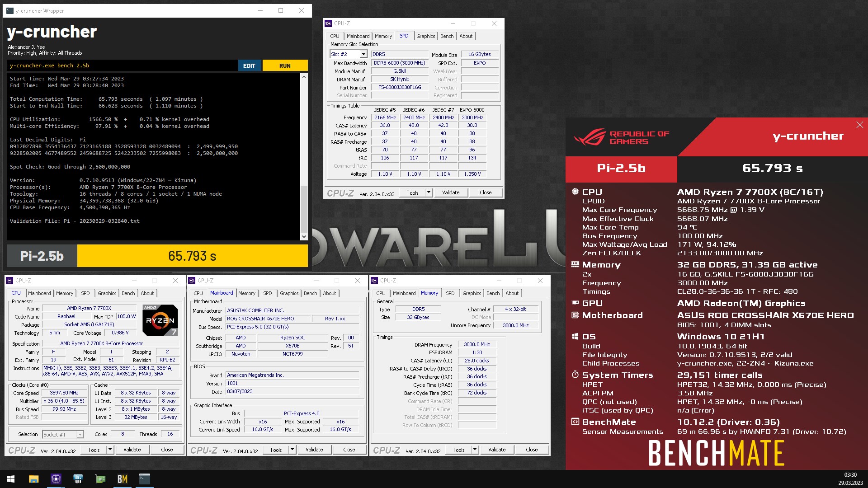Click the y-cruncher output scrollbar down arrow
Image resolution: width=868 pixels, height=488 pixels.
click(304, 236)
